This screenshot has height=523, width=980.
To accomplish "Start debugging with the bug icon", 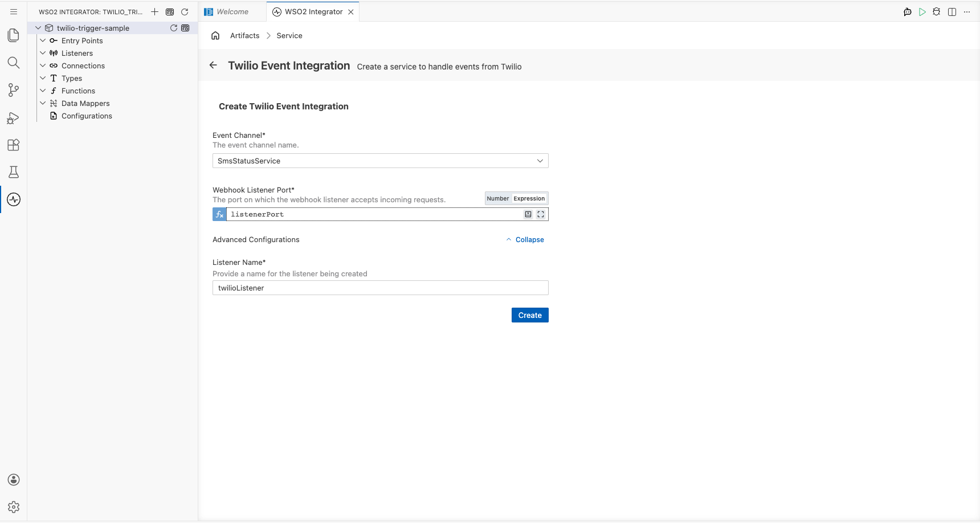I will (937, 11).
